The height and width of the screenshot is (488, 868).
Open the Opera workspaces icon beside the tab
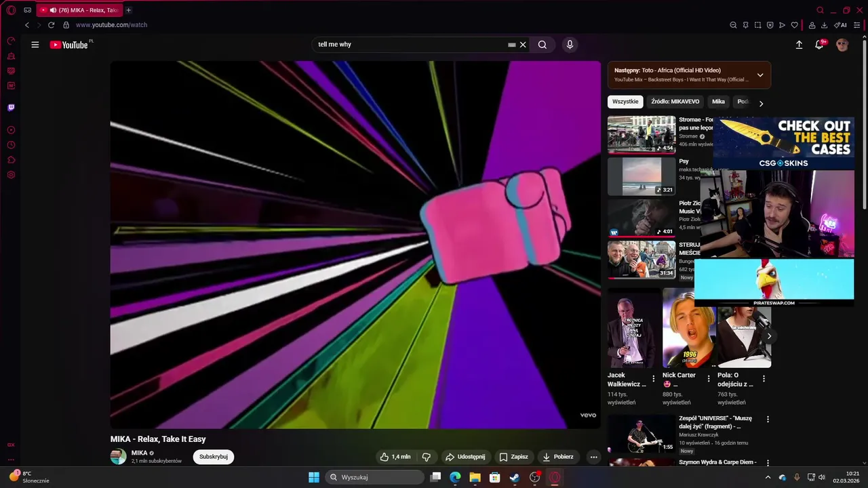click(28, 10)
